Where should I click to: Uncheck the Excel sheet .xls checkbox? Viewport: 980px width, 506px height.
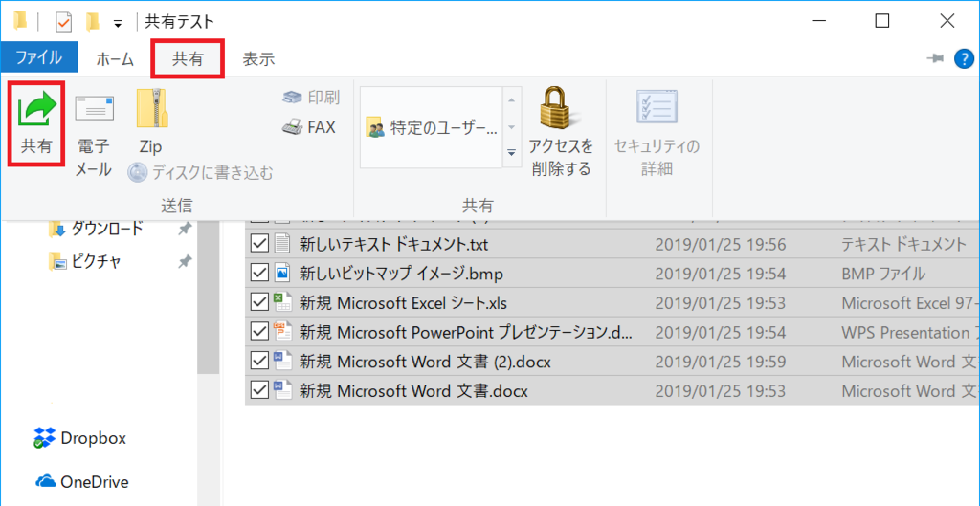pos(258,302)
